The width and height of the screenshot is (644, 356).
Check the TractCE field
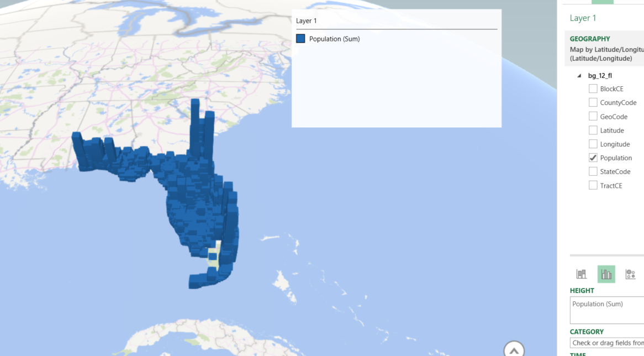click(593, 185)
